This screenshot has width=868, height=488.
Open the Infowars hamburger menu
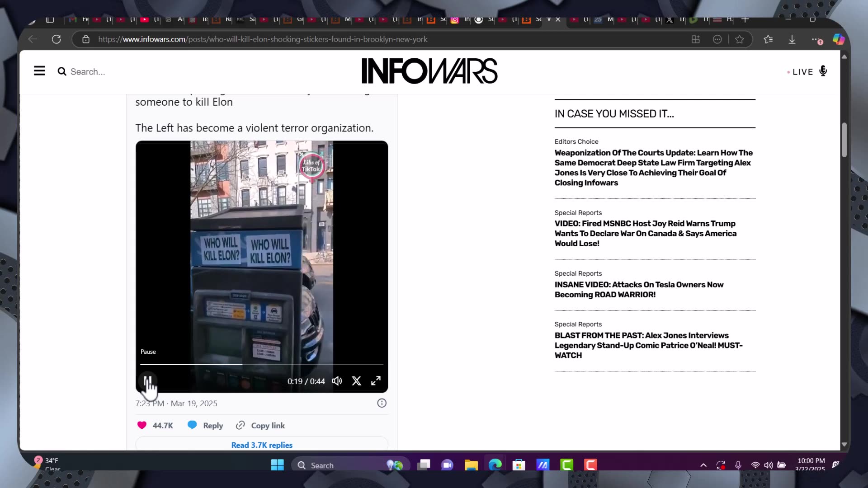39,71
